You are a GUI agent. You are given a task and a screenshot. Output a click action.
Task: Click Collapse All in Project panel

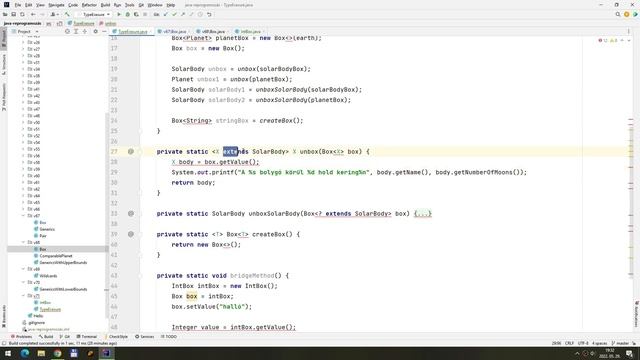84,31
